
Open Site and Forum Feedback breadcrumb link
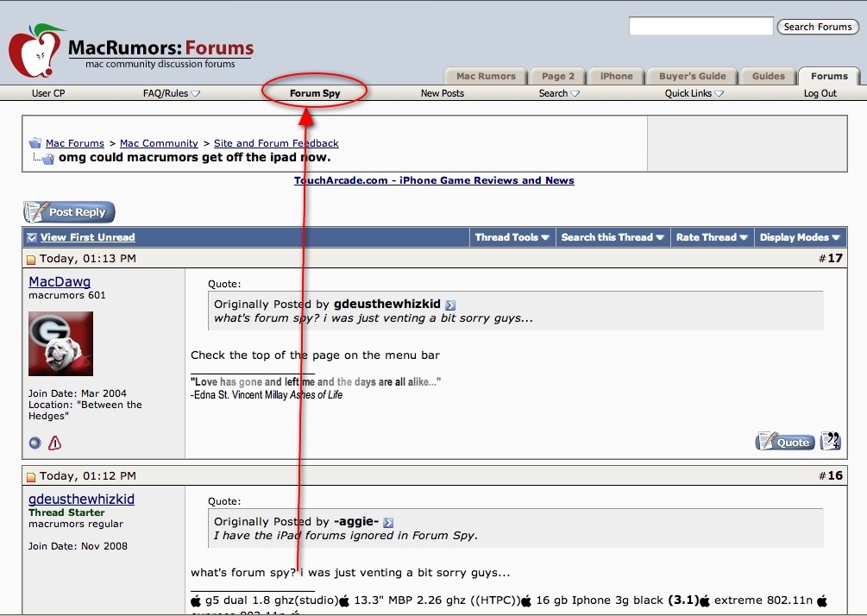[x=276, y=143]
